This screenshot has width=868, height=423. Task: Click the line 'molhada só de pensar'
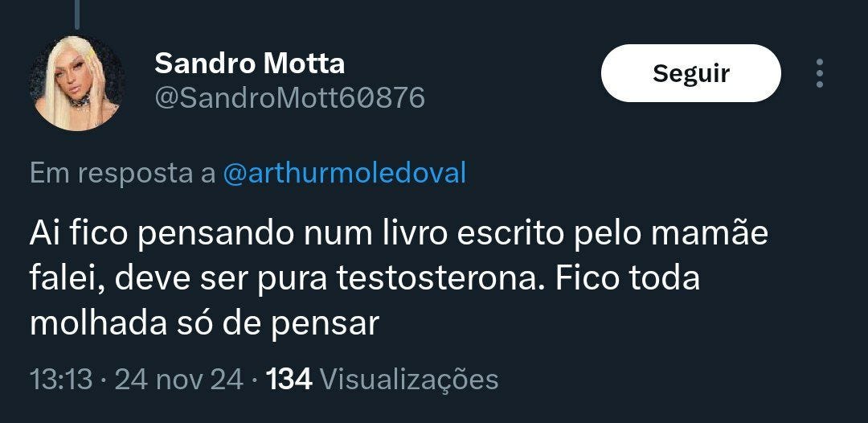click(204, 324)
